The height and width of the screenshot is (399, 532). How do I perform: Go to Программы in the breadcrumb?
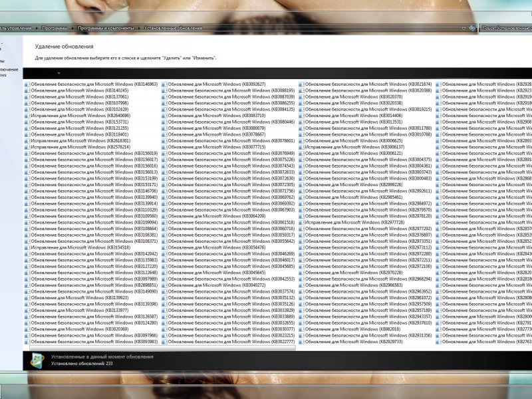(55, 28)
